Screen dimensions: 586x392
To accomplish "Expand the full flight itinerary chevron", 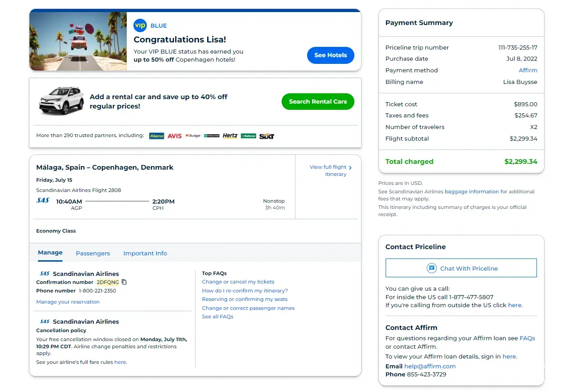I will (350, 168).
